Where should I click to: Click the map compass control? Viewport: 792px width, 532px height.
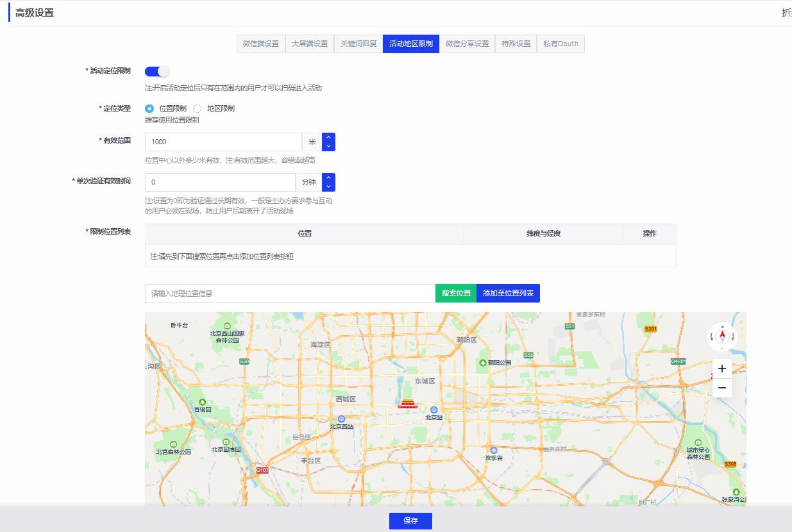click(x=722, y=337)
